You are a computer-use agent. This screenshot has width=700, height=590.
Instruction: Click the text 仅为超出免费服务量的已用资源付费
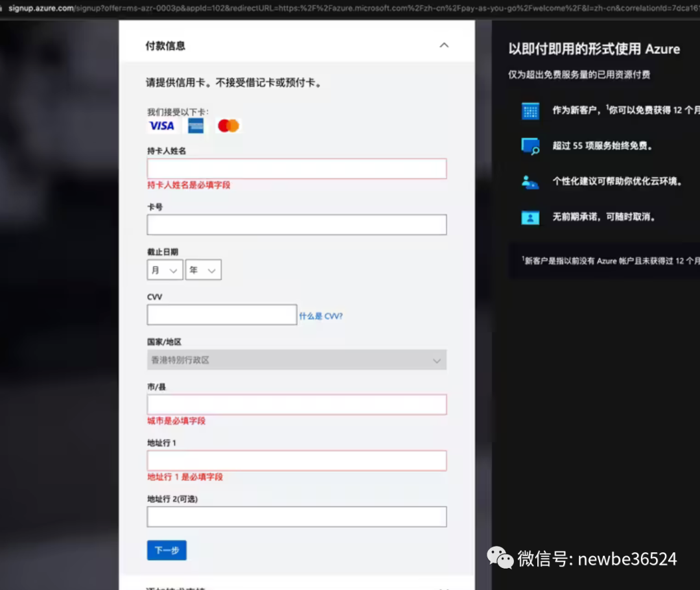click(x=579, y=75)
